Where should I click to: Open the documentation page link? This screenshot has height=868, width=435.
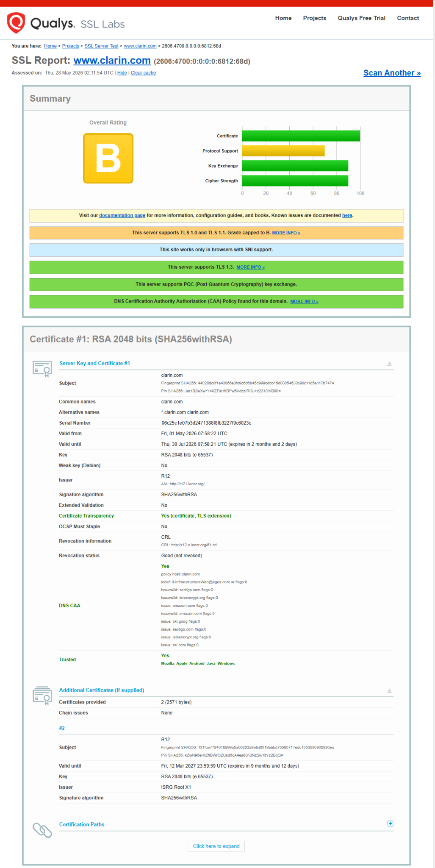coord(122,215)
